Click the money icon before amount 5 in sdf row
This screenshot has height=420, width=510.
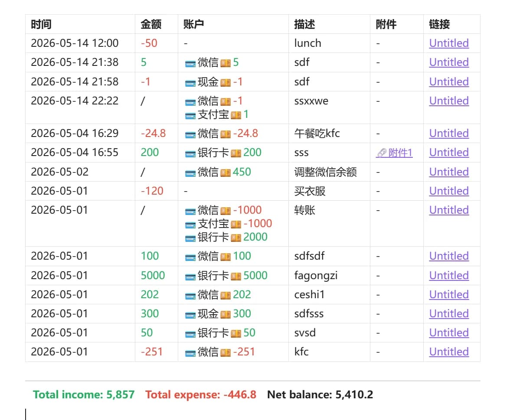pyautogui.click(x=226, y=63)
